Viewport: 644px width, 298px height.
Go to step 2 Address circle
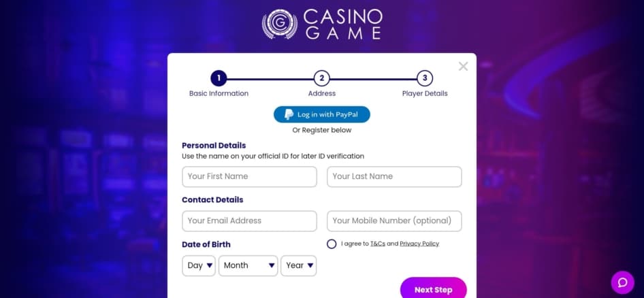(321, 78)
